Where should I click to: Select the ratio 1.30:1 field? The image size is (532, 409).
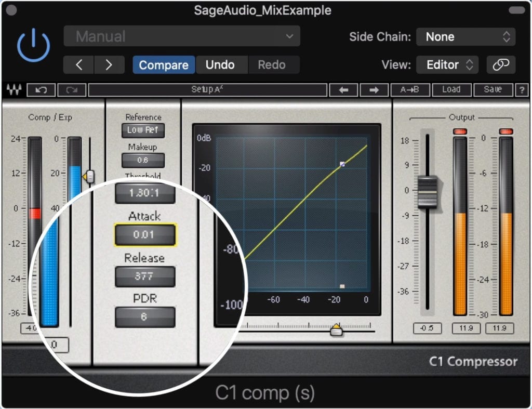145,193
